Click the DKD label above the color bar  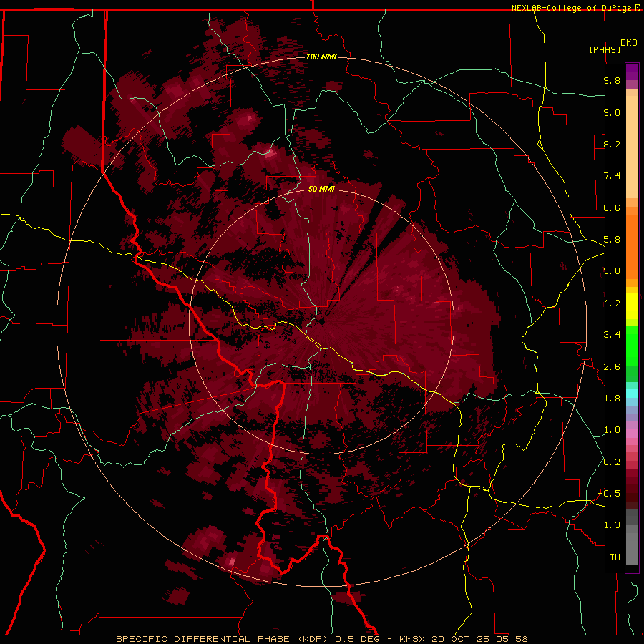click(x=629, y=43)
